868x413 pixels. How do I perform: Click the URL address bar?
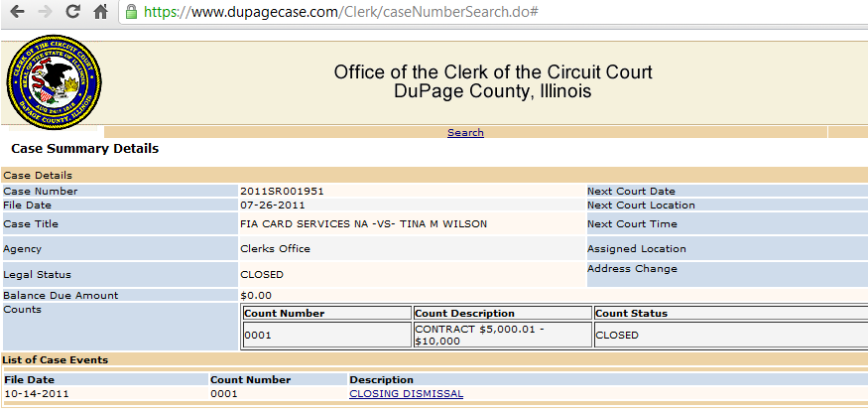point(493,12)
